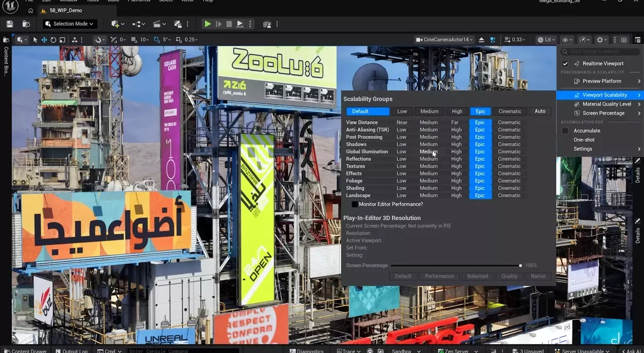
Task: Start Play in editor green button
Action: click(208, 24)
